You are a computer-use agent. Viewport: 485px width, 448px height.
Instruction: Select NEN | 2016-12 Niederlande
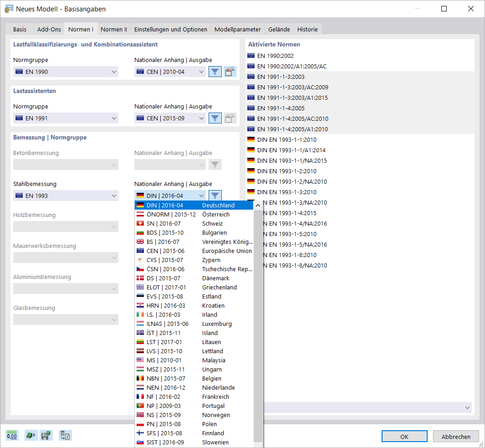tap(194, 388)
